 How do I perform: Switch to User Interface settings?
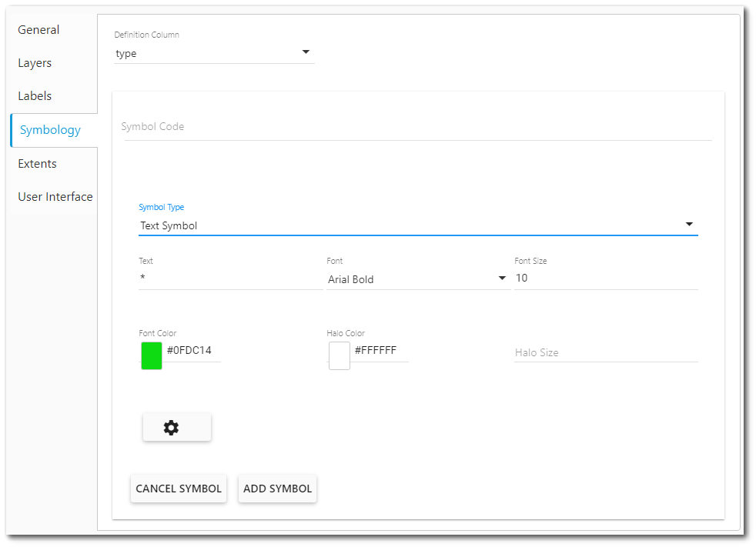pyautogui.click(x=55, y=196)
